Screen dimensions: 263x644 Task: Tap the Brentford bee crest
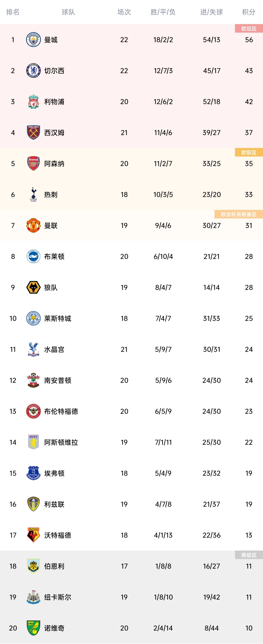pos(33,411)
